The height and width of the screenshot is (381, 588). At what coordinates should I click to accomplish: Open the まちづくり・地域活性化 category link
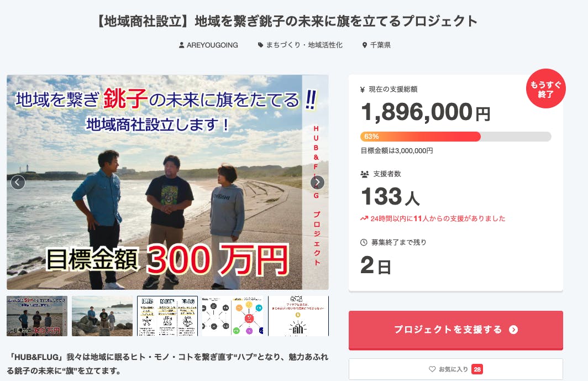(305, 45)
